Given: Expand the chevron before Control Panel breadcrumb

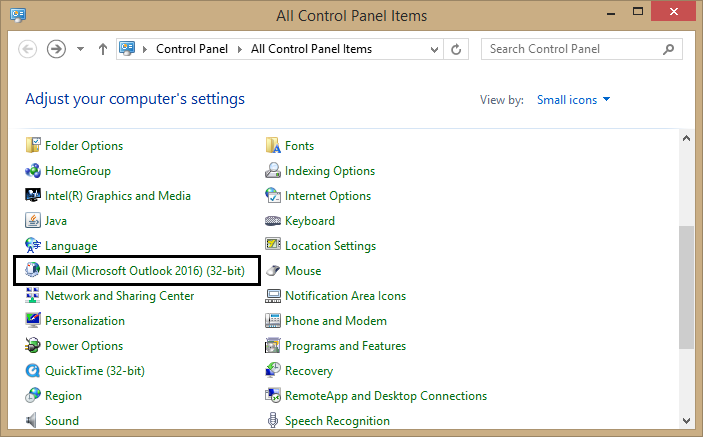Looking at the screenshot, I should click(145, 49).
